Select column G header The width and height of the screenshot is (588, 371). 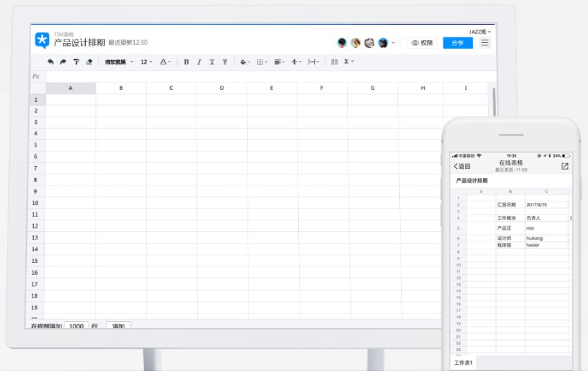(372, 88)
